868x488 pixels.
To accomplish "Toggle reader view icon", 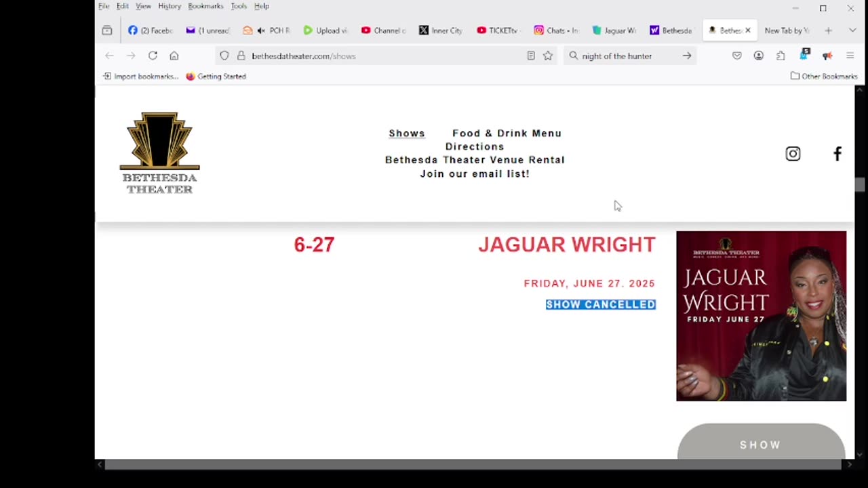I will pyautogui.click(x=531, y=56).
